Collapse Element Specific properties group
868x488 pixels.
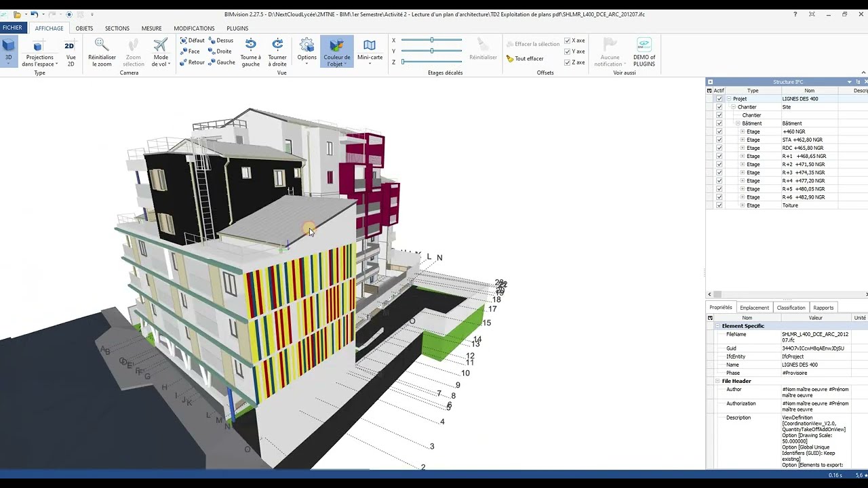tap(717, 326)
